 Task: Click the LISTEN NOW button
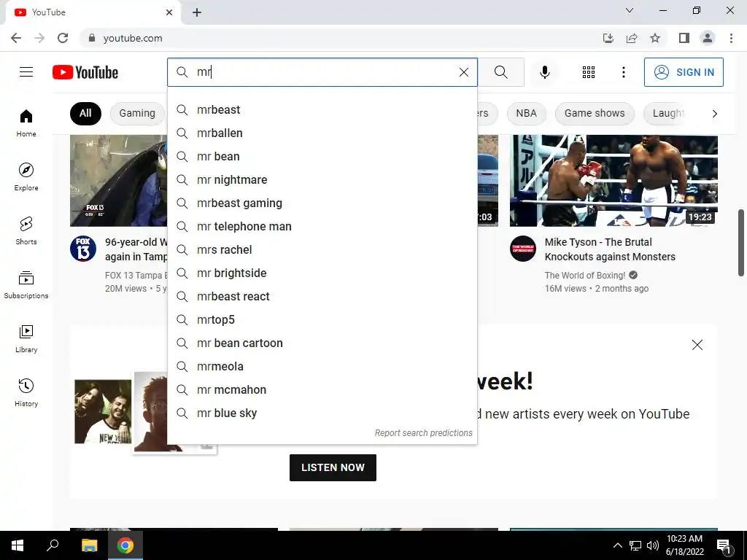coord(333,467)
